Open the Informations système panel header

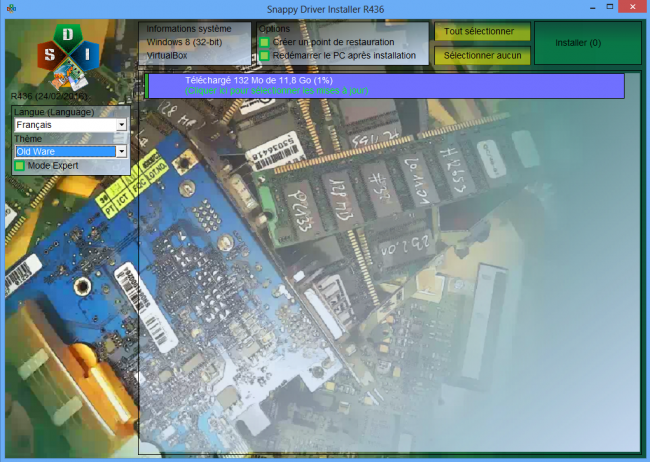point(189,29)
